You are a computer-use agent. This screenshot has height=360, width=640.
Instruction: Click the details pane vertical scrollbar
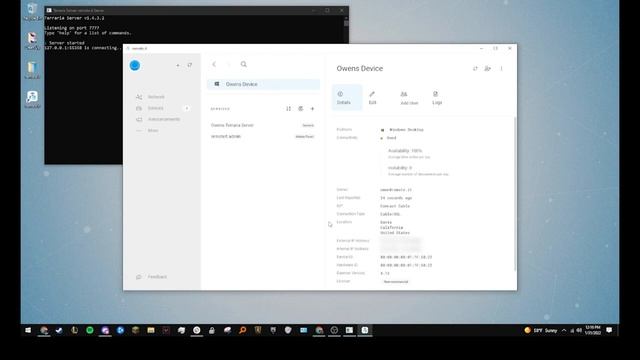click(515, 194)
